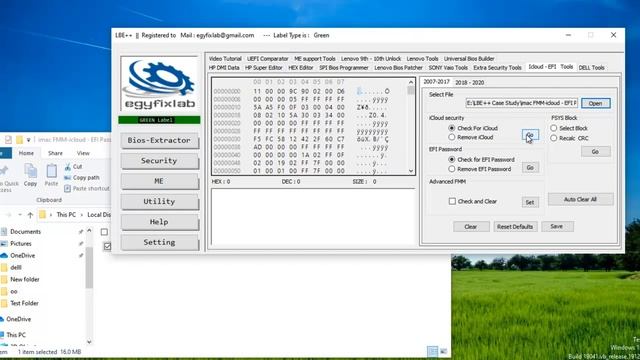This screenshot has width=640, height=360.
Task: Click the empty log output text area
Action: point(313,217)
